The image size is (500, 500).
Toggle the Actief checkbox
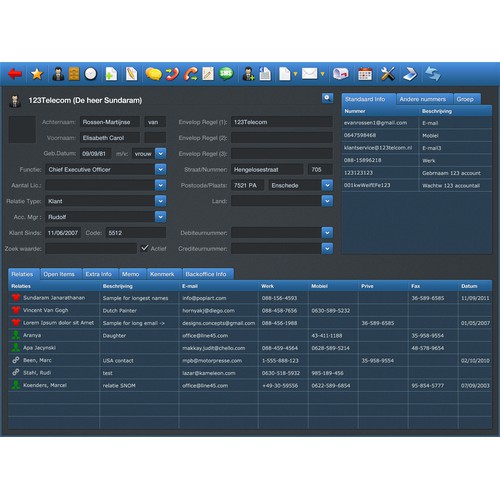[x=145, y=248]
